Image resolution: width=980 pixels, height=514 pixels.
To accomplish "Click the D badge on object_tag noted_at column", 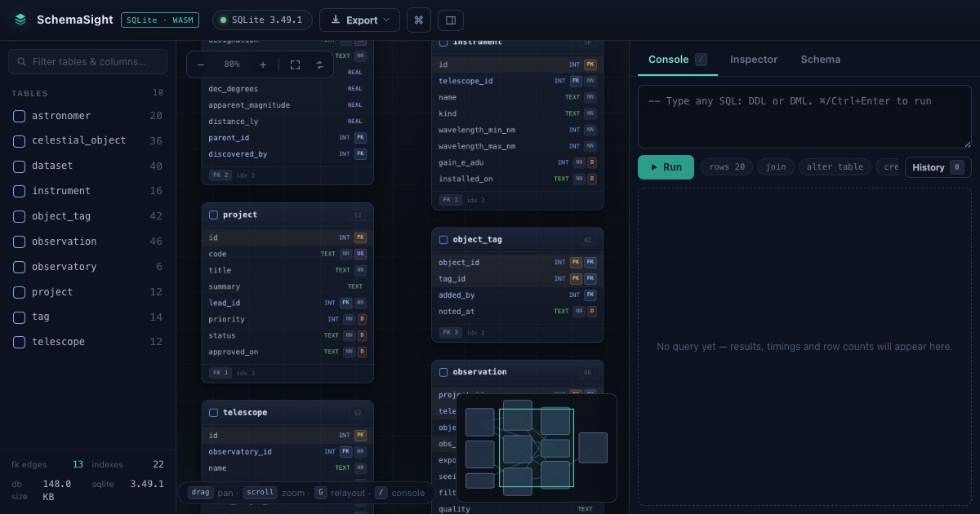I will (592, 311).
